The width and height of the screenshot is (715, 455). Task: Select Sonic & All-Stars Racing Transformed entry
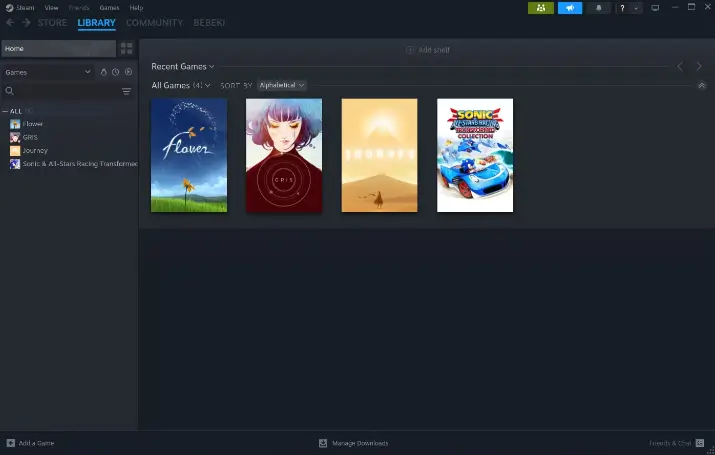(80, 164)
